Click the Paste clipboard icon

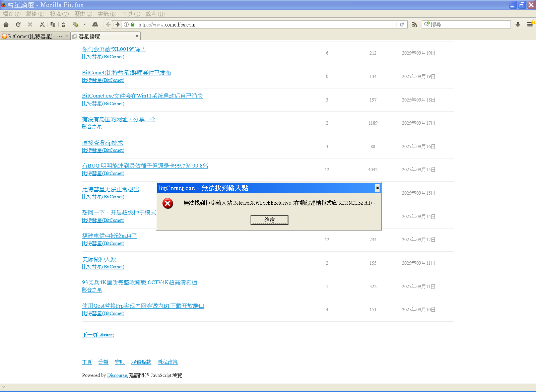pyautogui.click(x=64, y=24)
